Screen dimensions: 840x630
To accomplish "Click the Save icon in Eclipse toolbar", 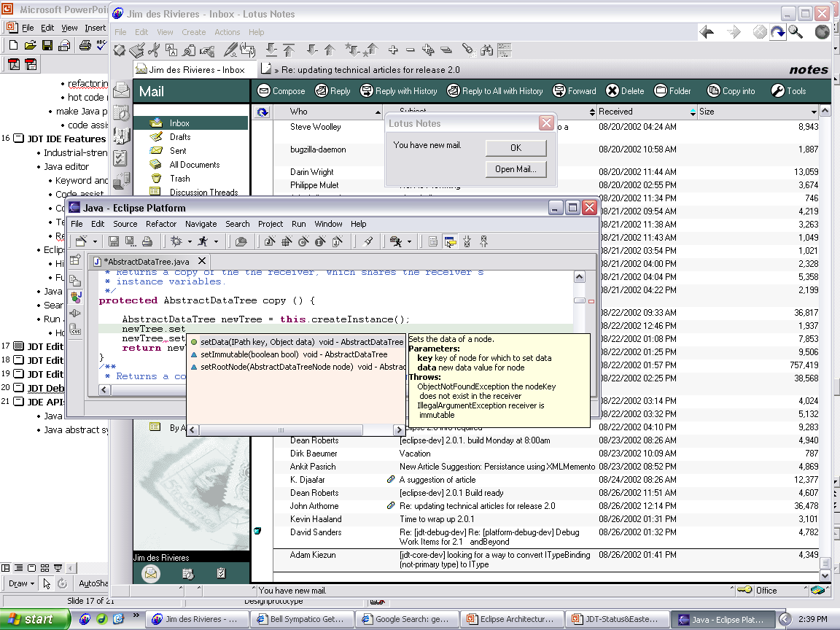I will (x=114, y=241).
